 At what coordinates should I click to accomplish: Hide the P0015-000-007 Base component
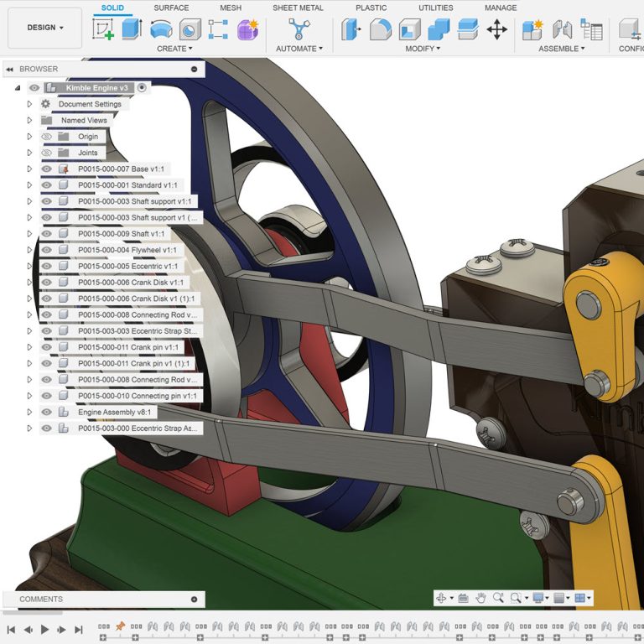(47, 169)
